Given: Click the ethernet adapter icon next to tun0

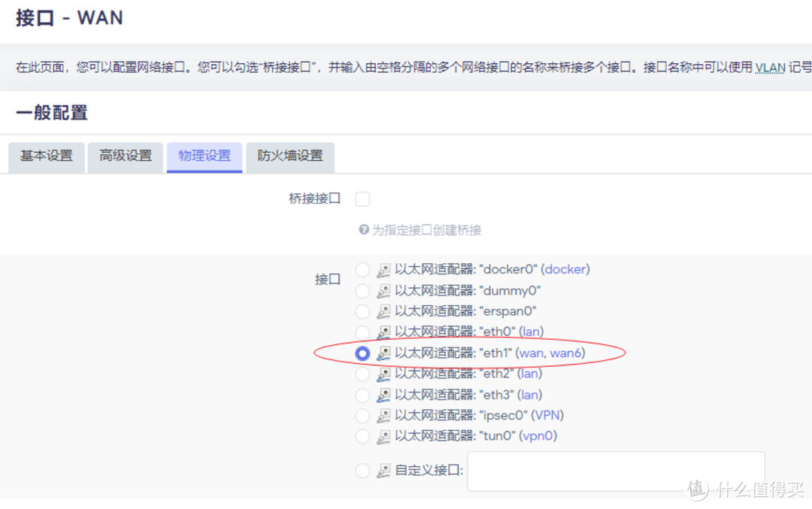Looking at the screenshot, I should tap(383, 436).
